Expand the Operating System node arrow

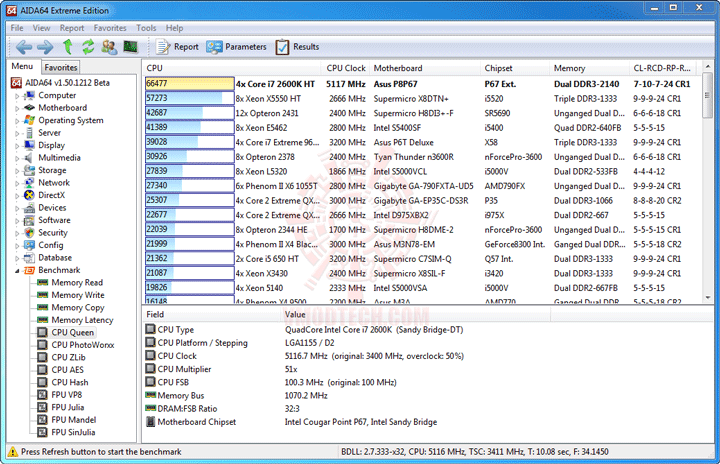(x=17, y=121)
